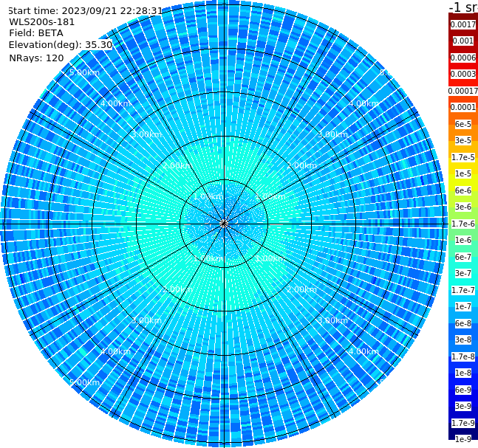Screen dimensions: 478x448
Task: Pick the 1e-6 colorbar tick label
Action: tap(463, 240)
